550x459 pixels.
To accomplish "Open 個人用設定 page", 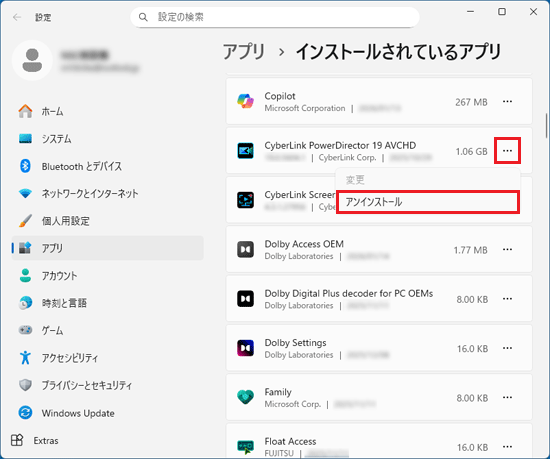I will pyautogui.click(x=107, y=221).
